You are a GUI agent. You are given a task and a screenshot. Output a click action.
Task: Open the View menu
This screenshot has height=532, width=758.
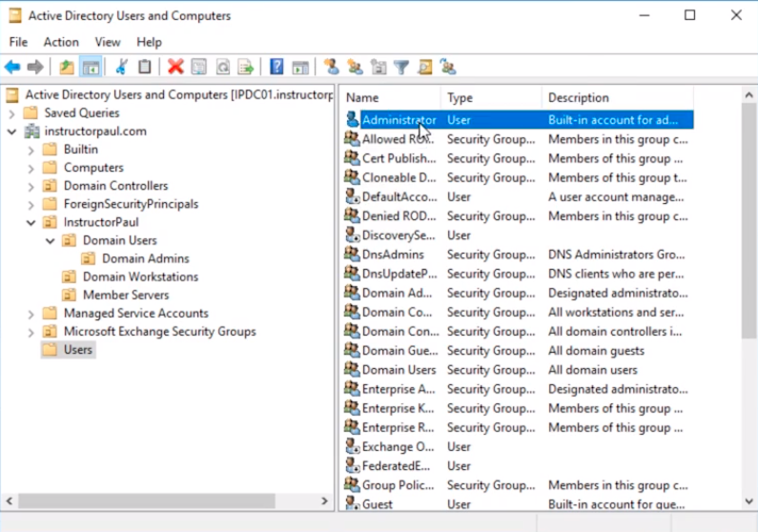[108, 42]
